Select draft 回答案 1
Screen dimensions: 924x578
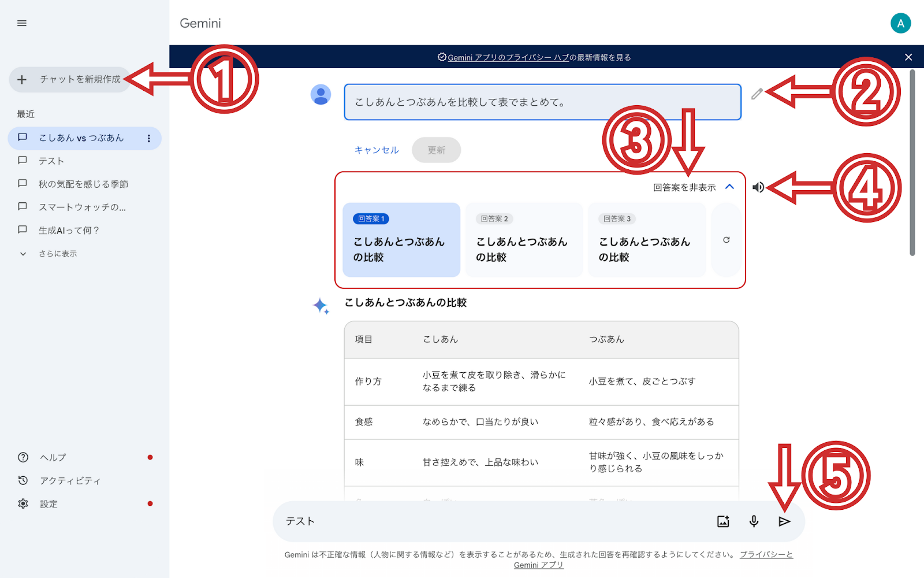[401, 240]
